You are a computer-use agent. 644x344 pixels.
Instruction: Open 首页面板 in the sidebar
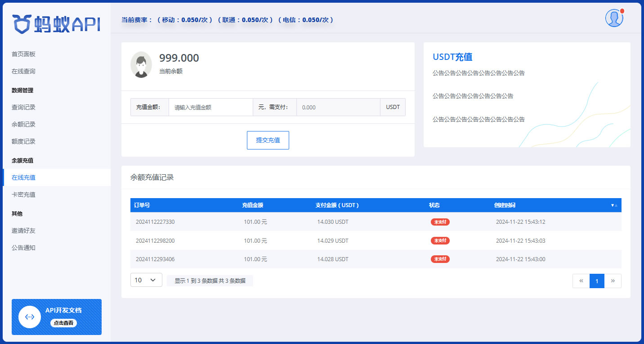point(23,54)
